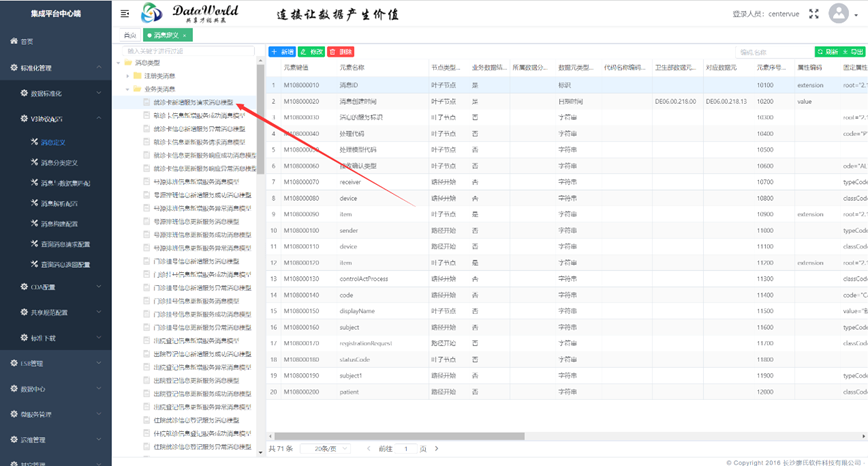Open the 消息定义 sidebar item
This screenshot has height=466, width=868.
(x=55, y=142)
